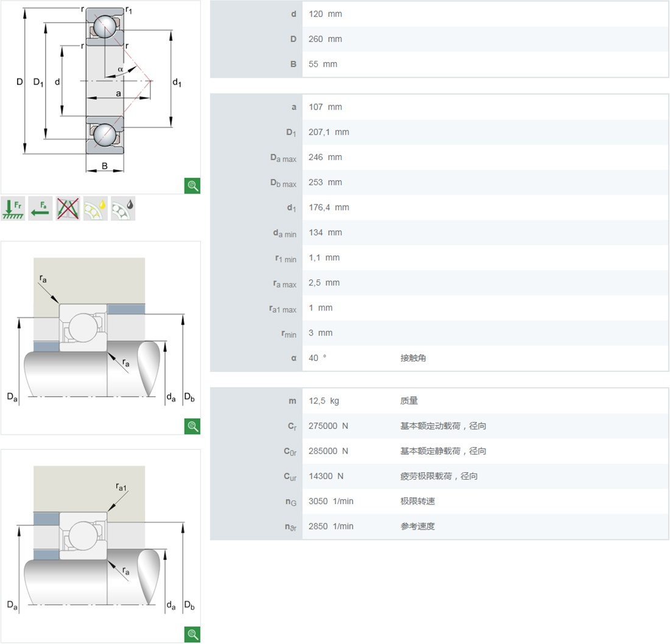The image size is (670, 644).
Task: Click the width B 55 mm row
Action: pyautogui.click(x=439, y=64)
